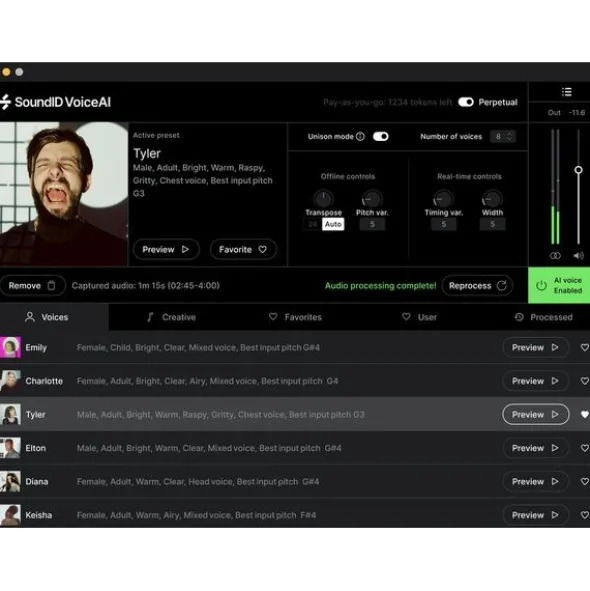Toggle the Perpetual license switch
Viewport: 590px width, 591px height.
pyautogui.click(x=466, y=102)
